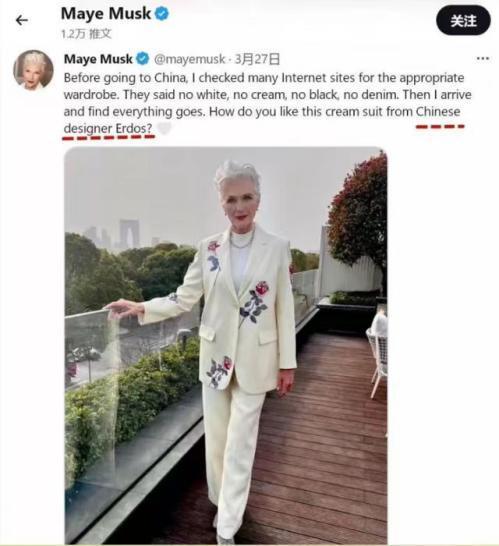The image size is (499, 546).
Task: Open the tweet via 3月27日 date
Action: 257,59
